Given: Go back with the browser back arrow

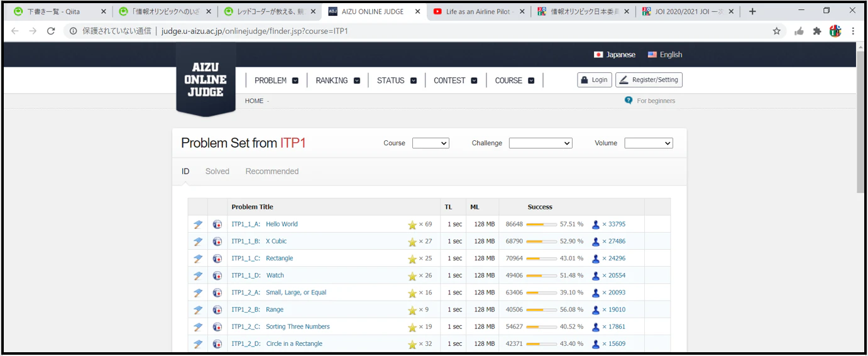Looking at the screenshot, I should click(x=15, y=31).
